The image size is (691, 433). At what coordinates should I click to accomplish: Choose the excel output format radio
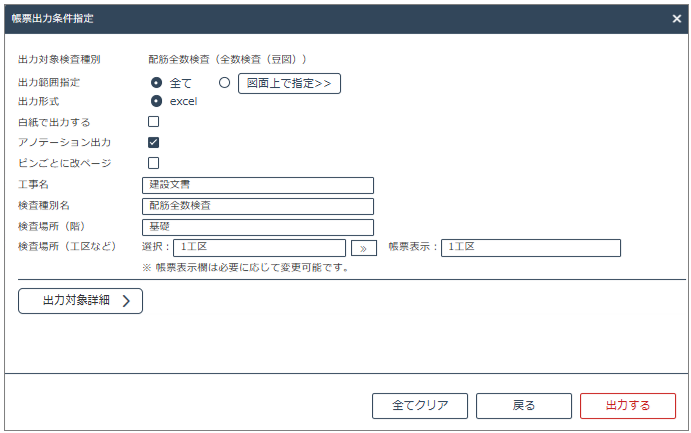click(156, 101)
